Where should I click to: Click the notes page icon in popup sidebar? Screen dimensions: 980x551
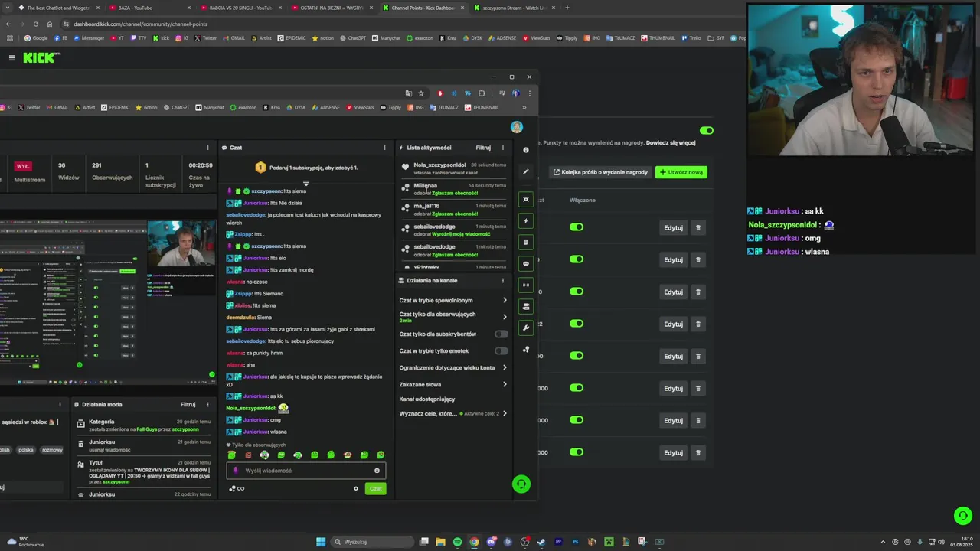[x=525, y=242]
